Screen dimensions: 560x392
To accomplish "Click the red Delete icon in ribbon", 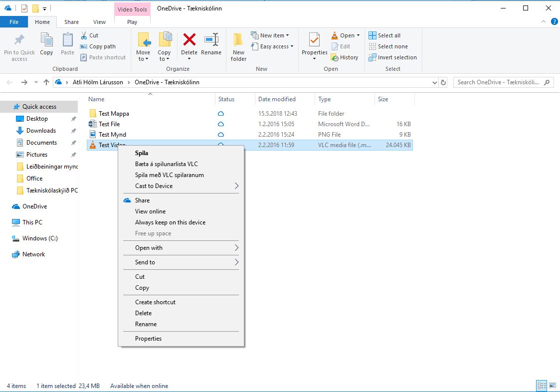I will [x=189, y=40].
